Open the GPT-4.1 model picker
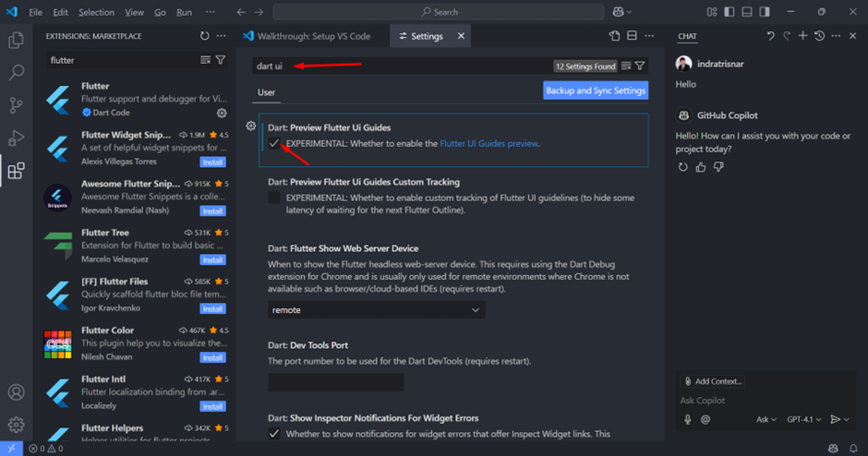868x456 pixels. (803, 419)
